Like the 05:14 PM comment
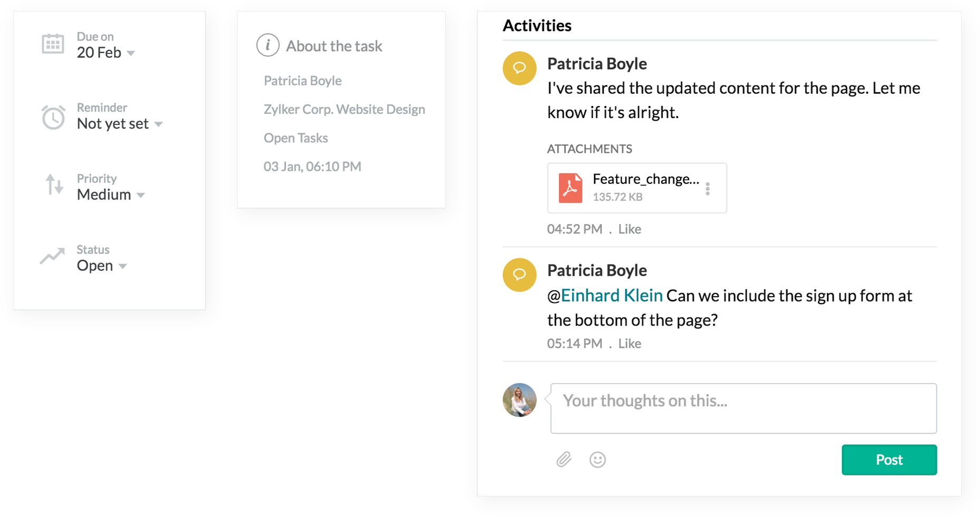Image resolution: width=980 pixels, height=517 pixels. pyautogui.click(x=630, y=344)
